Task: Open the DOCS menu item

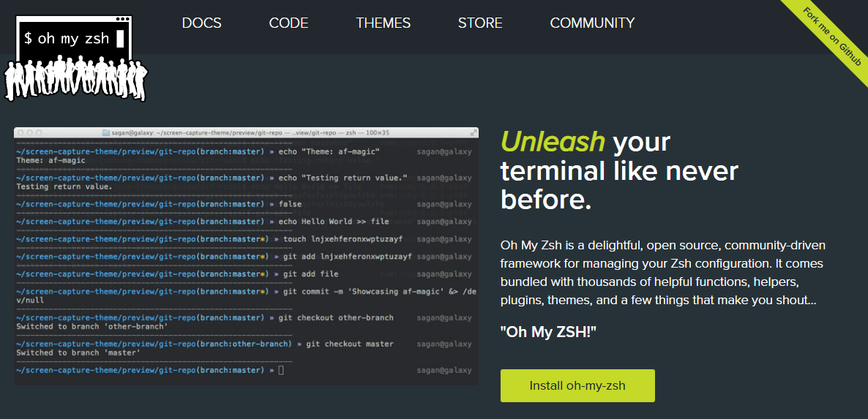Action: (x=201, y=23)
